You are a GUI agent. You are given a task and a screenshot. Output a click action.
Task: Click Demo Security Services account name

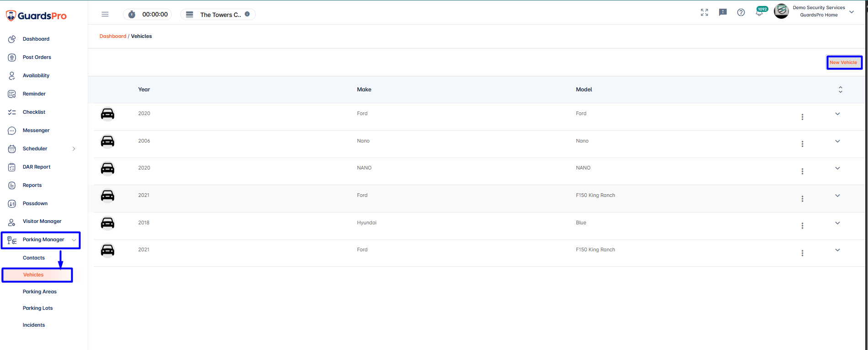tap(819, 8)
